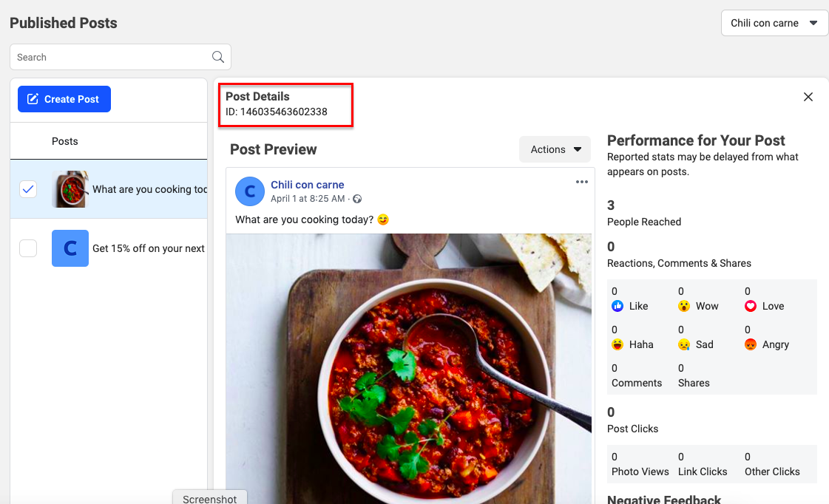The width and height of the screenshot is (829, 504).
Task: Click the Like reaction icon
Action: coord(617,306)
